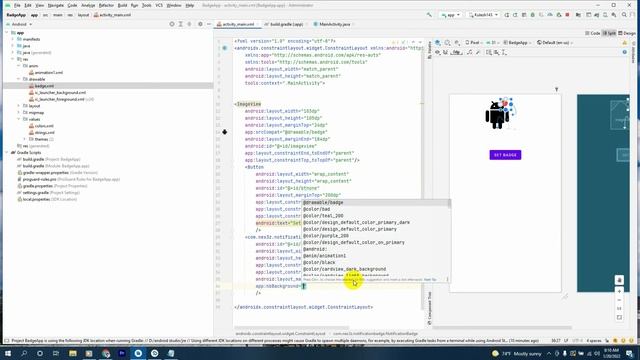
Task: Collapse the app module tree node
Action: 7,33
